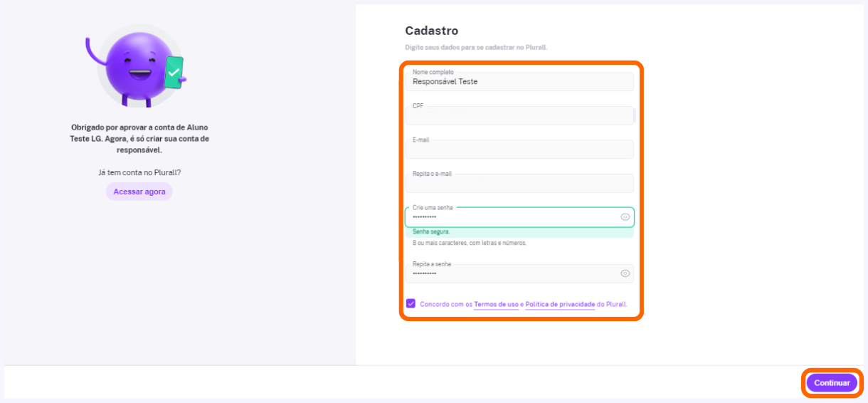
Task: Show password in 'Crie uma senha' field
Action: coord(625,217)
